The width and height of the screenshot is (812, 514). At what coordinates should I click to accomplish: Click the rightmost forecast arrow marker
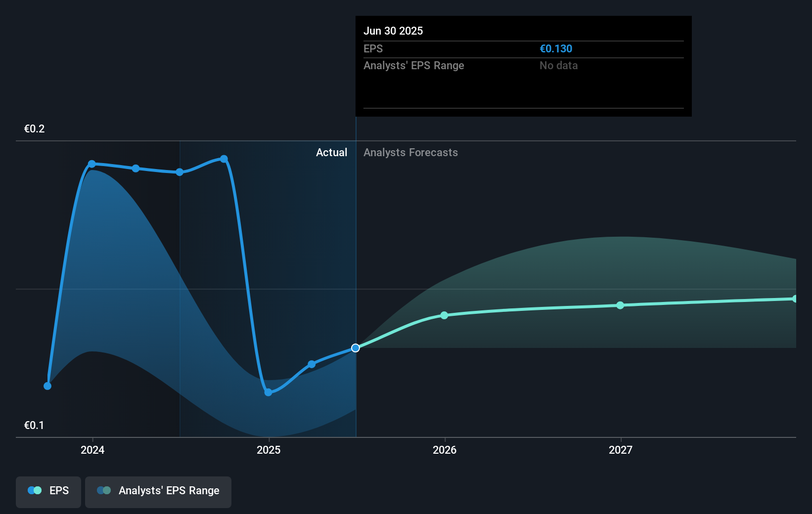794,298
